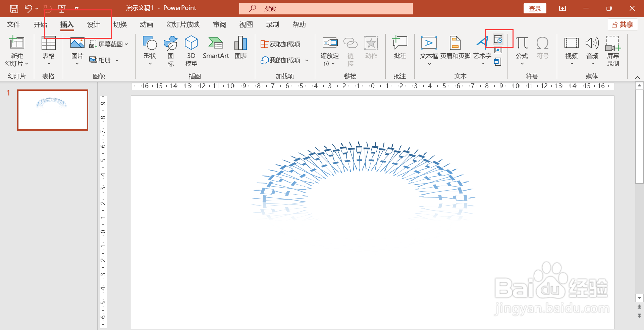Start 屏幕录制 (screen recording)

tap(613, 51)
